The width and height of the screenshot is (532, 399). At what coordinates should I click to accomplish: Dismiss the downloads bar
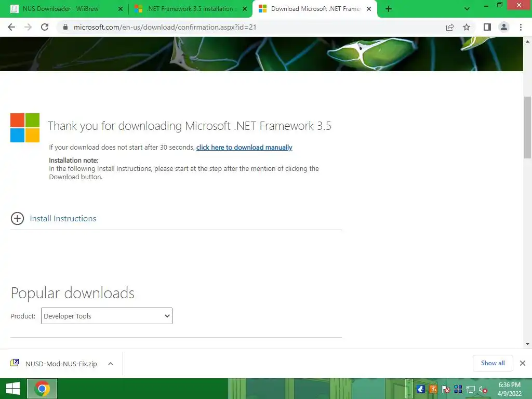[523, 363]
